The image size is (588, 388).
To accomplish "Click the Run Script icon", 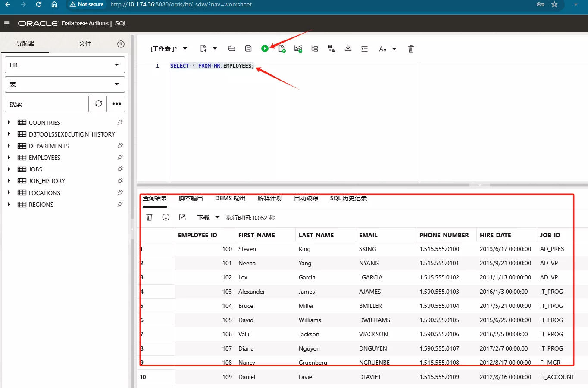I will (281, 49).
